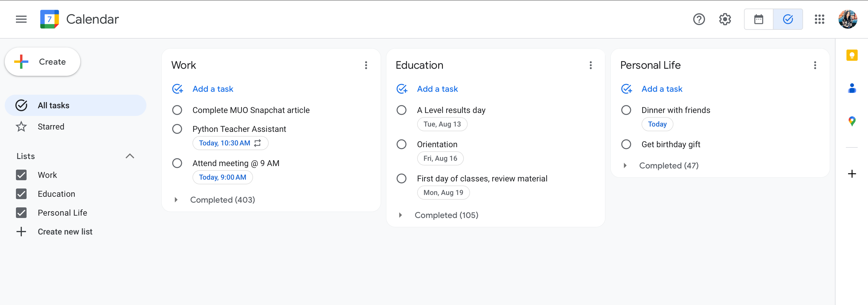Expand Completed (403) in Work list
The image size is (868, 305).
pyautogui.click(x=176, y=200)
